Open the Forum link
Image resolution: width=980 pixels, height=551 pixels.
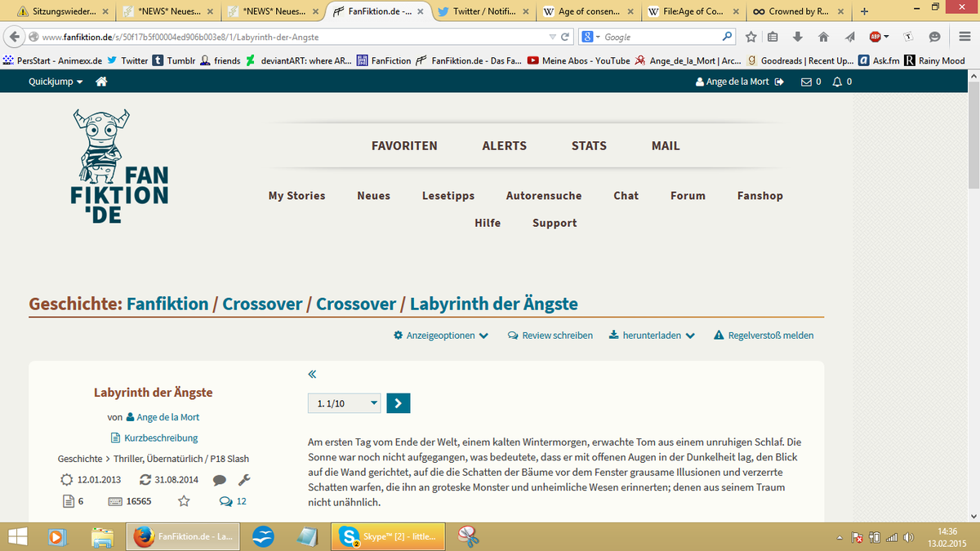click(x=688, y=196)
